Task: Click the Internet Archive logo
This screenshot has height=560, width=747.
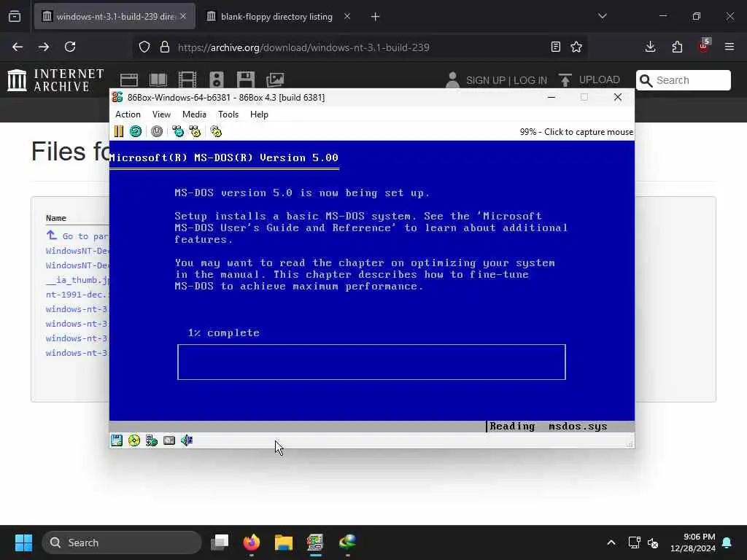Action: coord(55,80)
